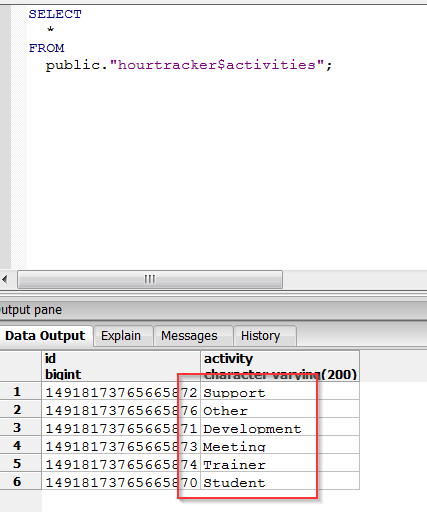Screen dimensions: 427x512
Task: Click the left scroll arrow of editor
Action: (5, 279)
